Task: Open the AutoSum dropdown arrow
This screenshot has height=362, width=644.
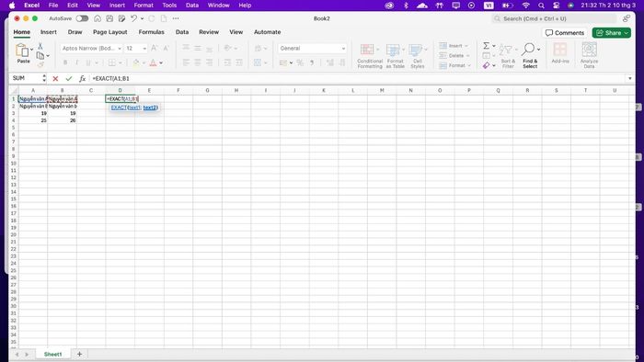Action: point(494,46)
